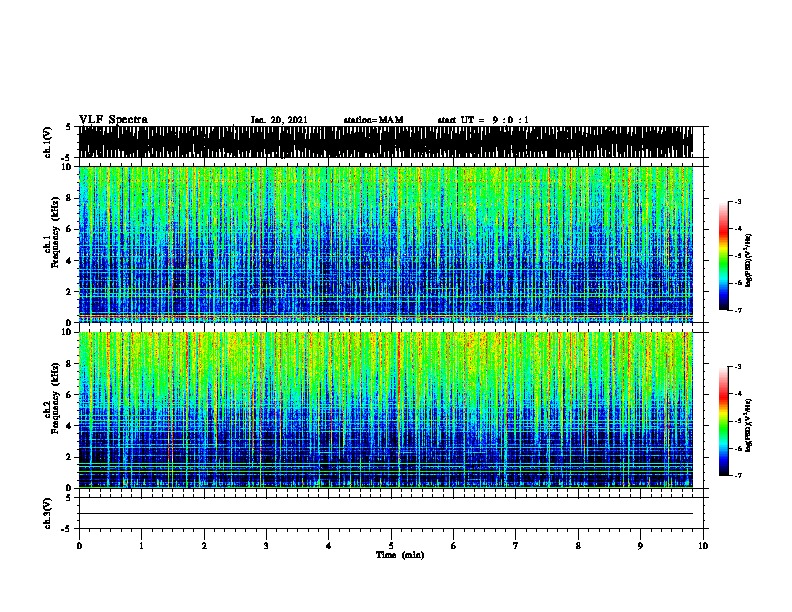Image resolution: width=792 pixels, height=612 pixels.
Task: Click the ch.2 frequency top tick "10"
Action: pyautogui.click(x=67, y=332)
